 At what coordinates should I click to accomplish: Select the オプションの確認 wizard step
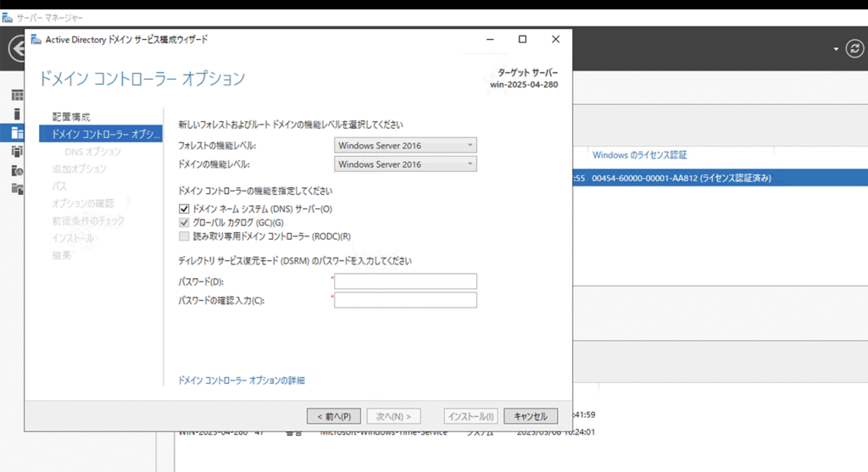click(83, 203)
